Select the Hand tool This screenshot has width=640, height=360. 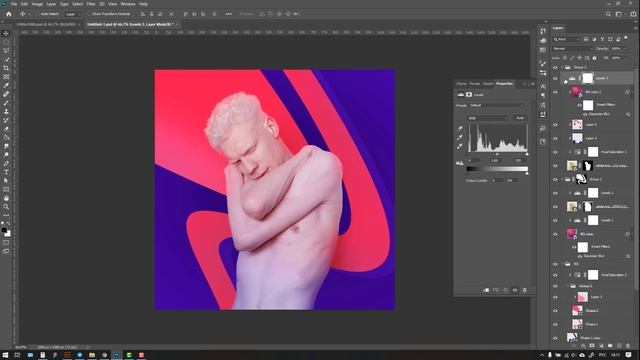[6, 198]
